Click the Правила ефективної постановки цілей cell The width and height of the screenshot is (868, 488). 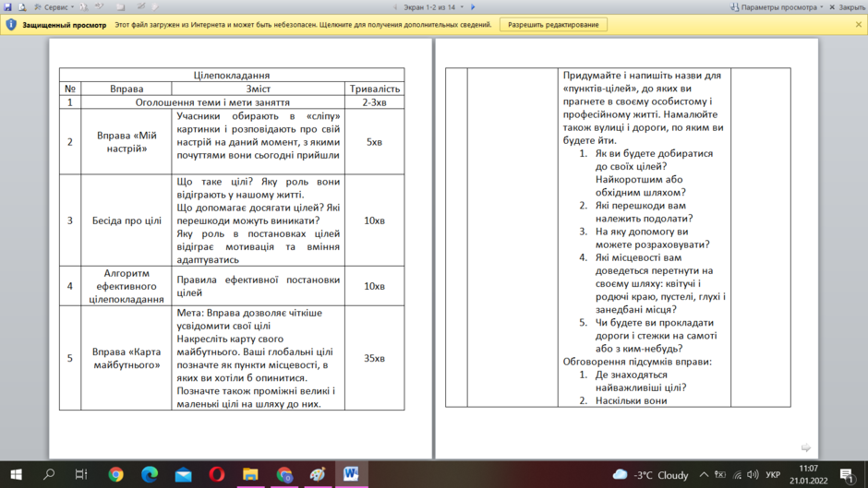tap(258, 286)
